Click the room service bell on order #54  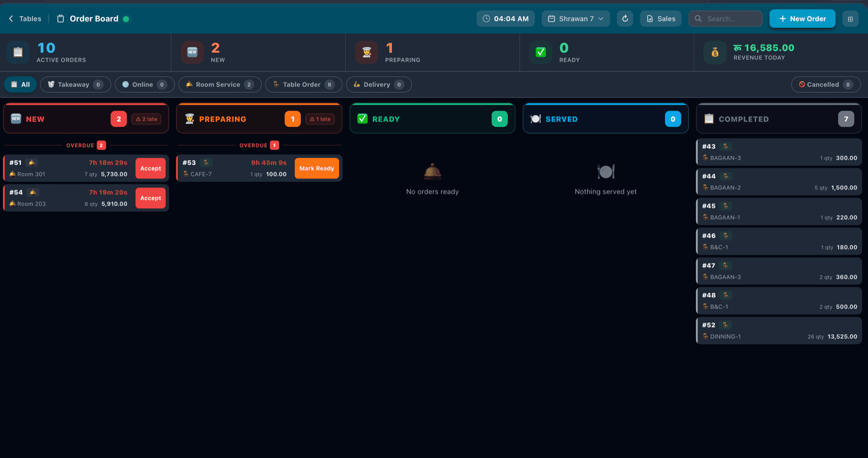[33, 192]
